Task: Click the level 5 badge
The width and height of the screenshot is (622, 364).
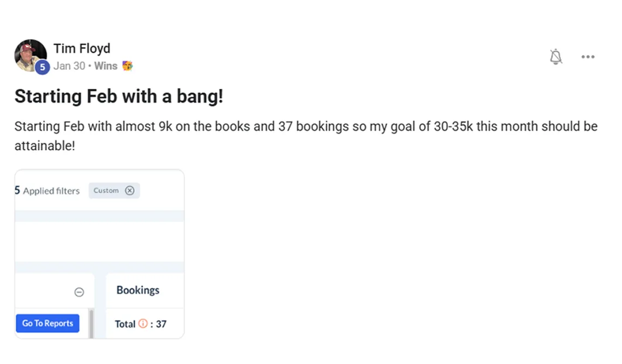Action: pyautogui.click(x=43, y=68)
